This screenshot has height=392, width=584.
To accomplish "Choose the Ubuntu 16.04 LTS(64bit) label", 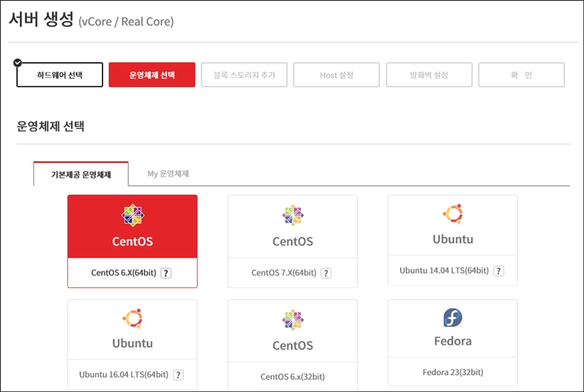I will pos(124,374).
